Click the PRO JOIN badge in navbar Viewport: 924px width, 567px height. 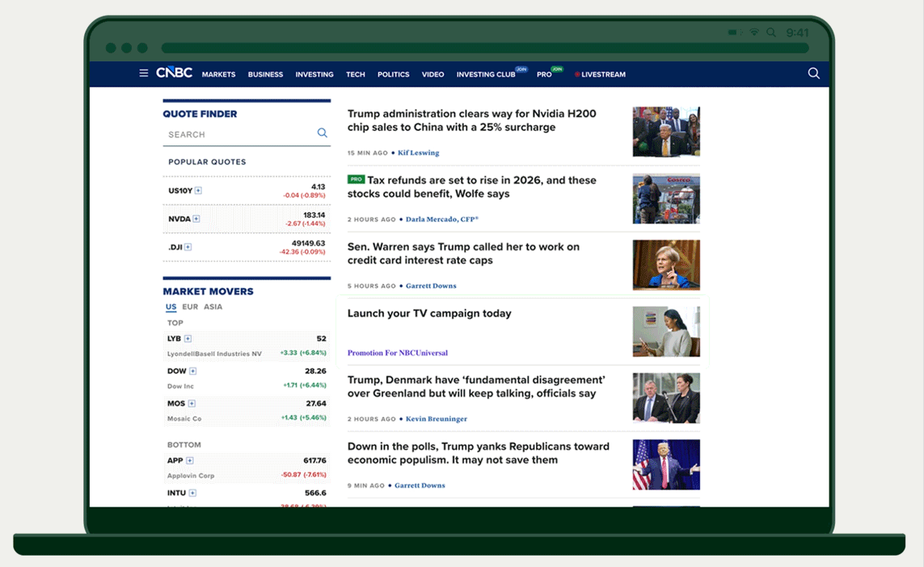coord(557,69)
